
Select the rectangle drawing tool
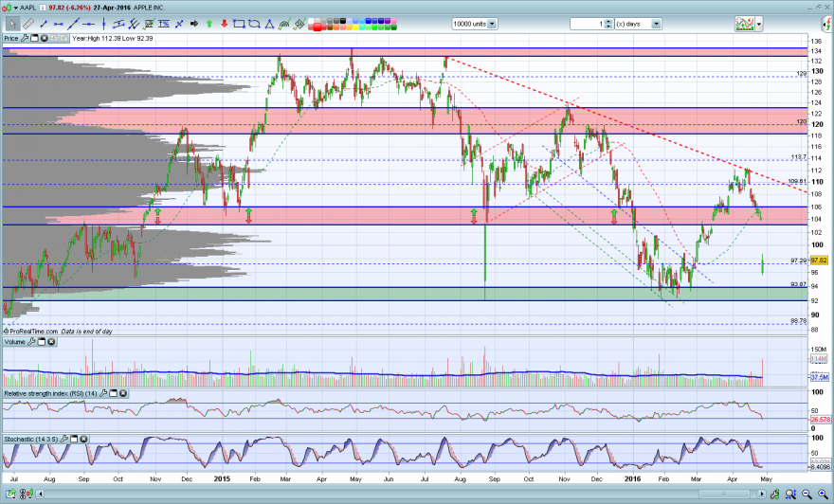(x=240, y=24)
